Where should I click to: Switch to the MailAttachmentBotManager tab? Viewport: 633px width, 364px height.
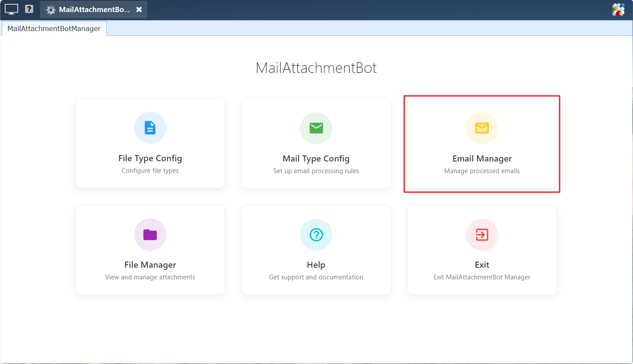point(54,28)
